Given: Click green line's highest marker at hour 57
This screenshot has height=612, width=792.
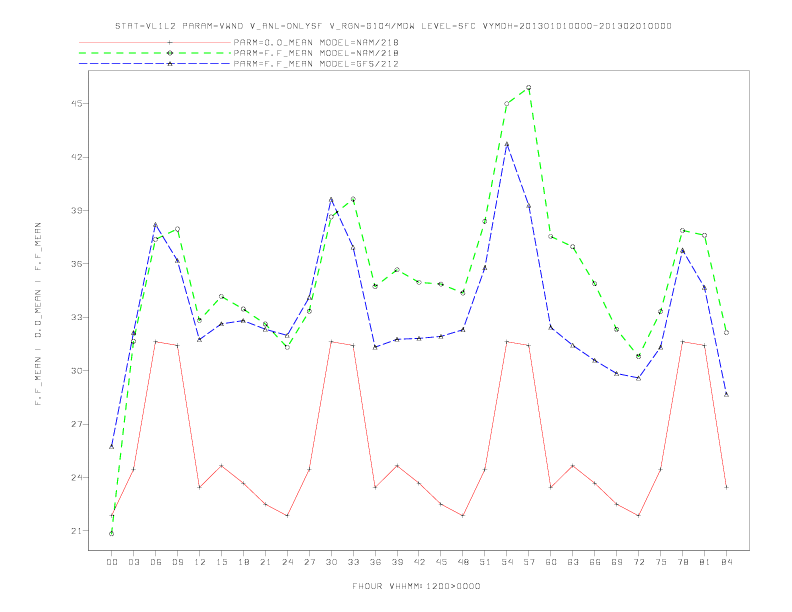Looking at the screenshot, I should (529, 87).
